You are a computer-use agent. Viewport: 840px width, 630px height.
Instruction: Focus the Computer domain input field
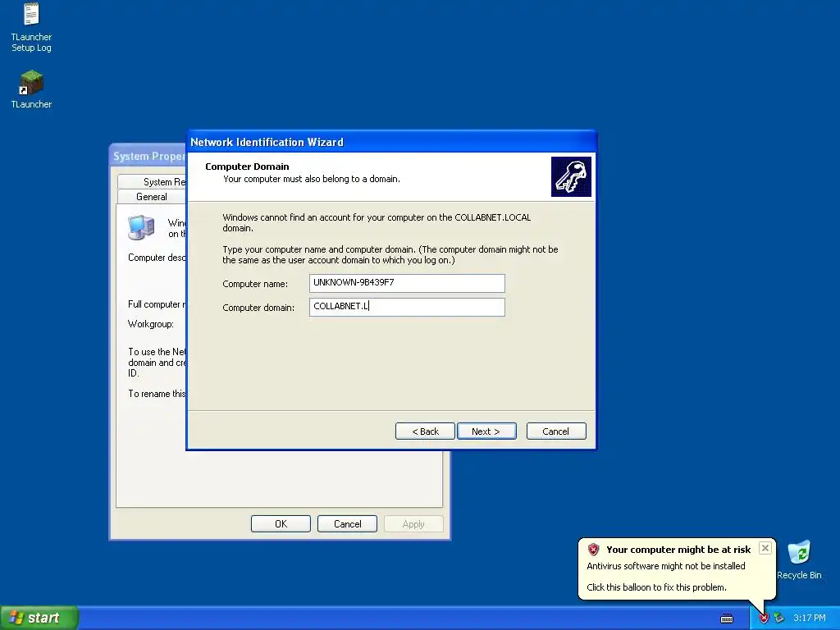407,307
